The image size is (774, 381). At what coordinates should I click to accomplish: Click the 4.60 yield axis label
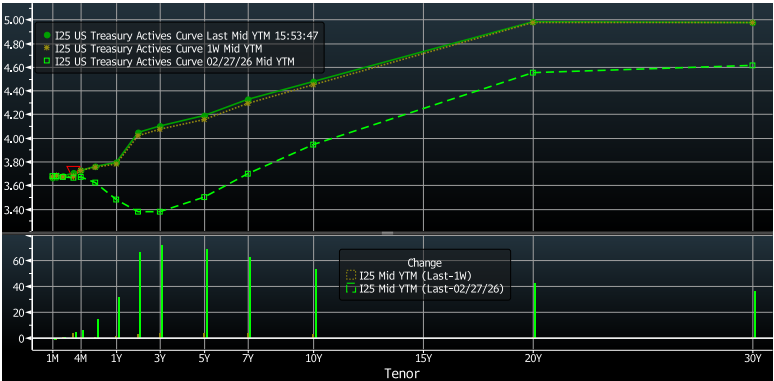(x=15, y=68)
